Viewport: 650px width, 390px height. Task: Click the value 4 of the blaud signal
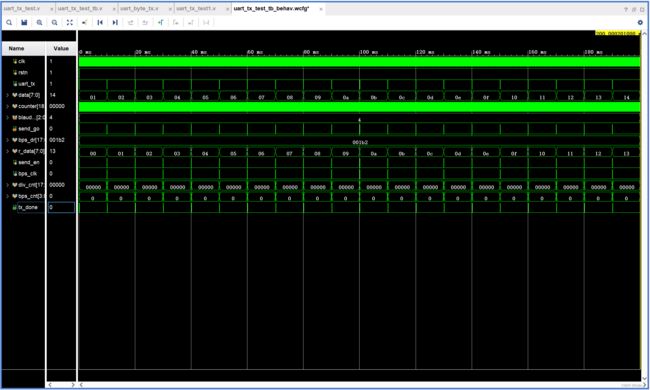coord(51,118)
